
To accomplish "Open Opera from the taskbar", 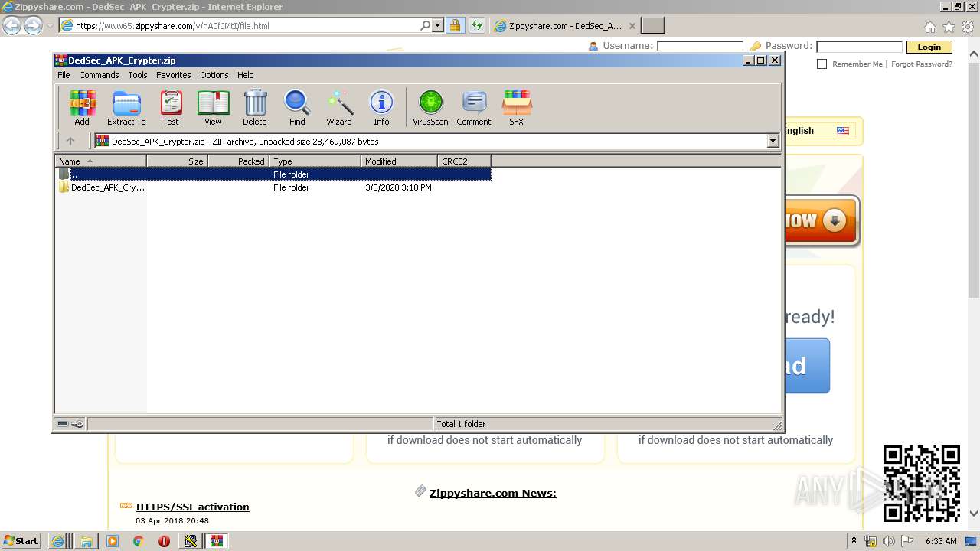I will coord(164,541).
